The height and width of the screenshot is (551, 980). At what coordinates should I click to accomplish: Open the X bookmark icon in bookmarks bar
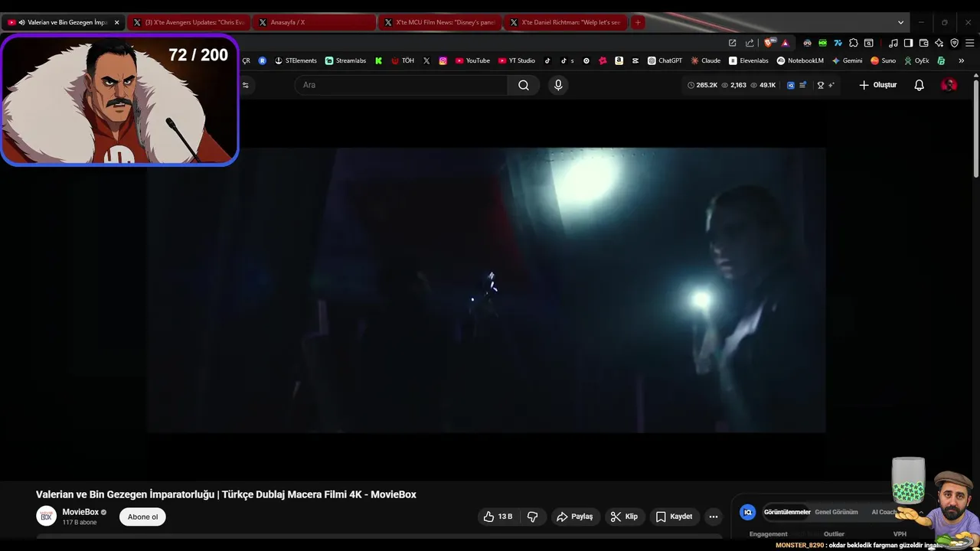426,60
